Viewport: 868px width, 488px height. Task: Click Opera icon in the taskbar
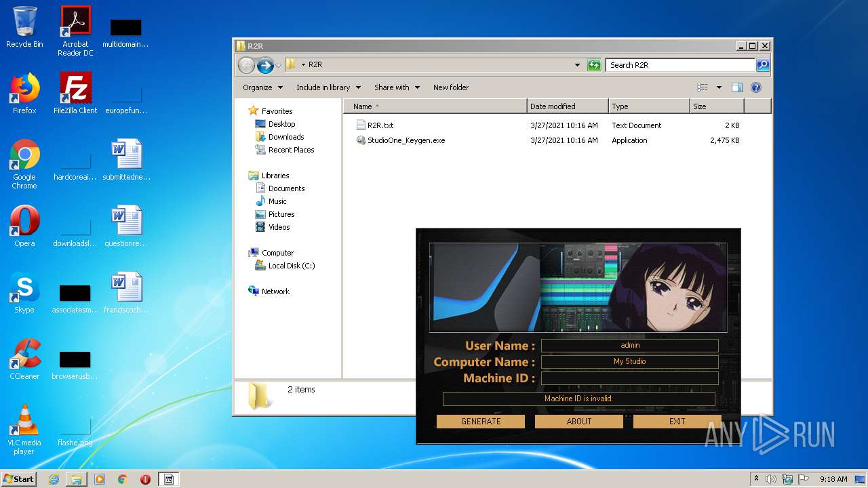pos(145,479)
